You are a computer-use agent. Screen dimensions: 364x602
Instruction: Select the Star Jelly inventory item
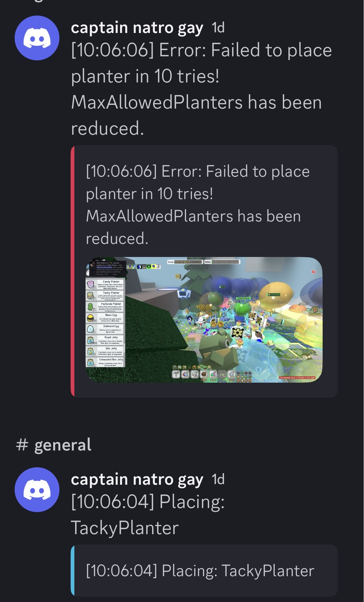click(105, 351)
